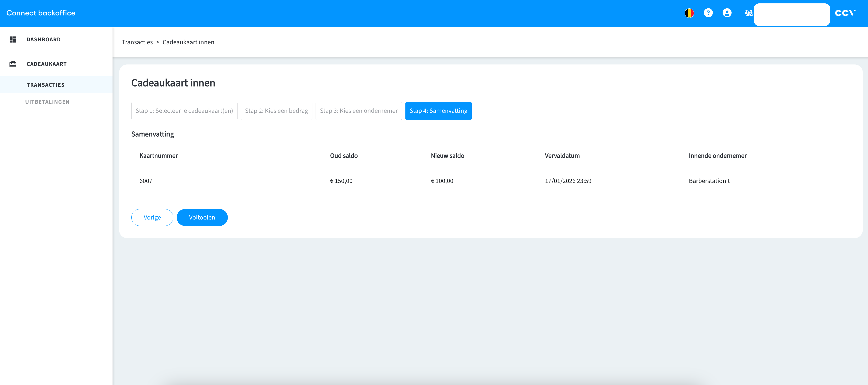The image size is (868, 385).
Task: Click the Connect backoffice title
Action: [x=41, y=13]
